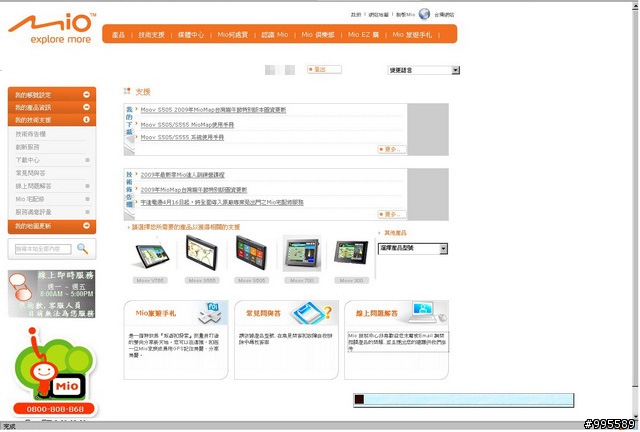Expand the 我的帳號設定 sidebar section
This screenshot has width=640, height=432.
tap(52, 94)
